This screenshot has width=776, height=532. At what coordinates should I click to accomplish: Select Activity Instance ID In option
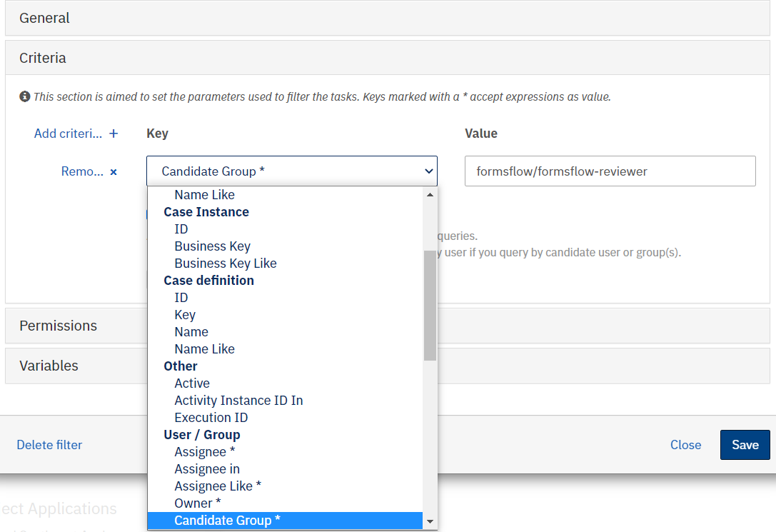[x=285, y=401]
